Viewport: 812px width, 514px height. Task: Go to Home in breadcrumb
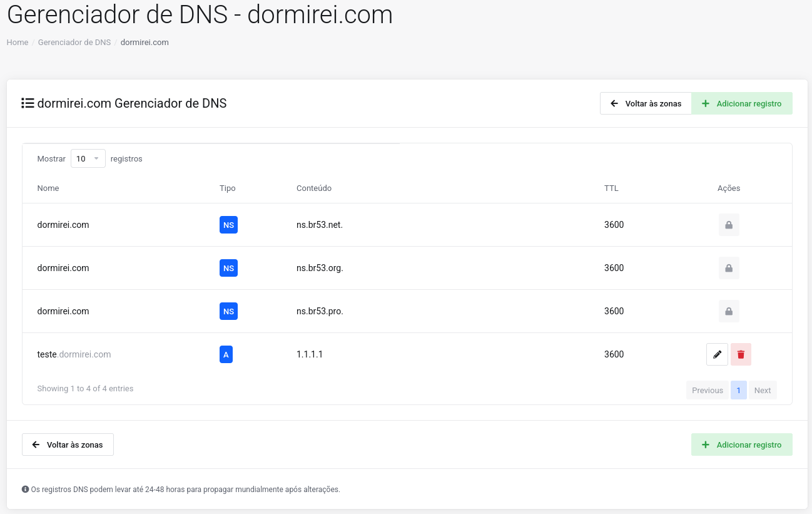click(18, 43)
